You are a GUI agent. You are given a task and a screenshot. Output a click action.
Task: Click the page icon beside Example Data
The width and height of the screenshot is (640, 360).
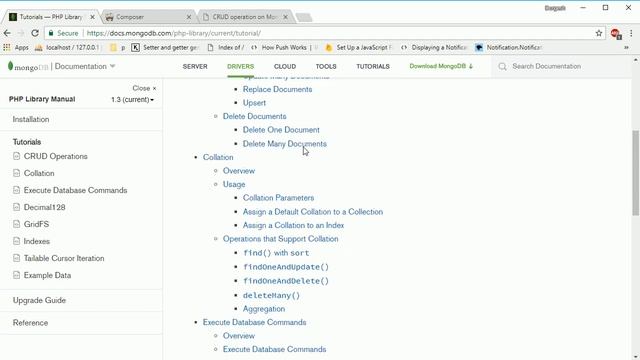pos(16,275)
